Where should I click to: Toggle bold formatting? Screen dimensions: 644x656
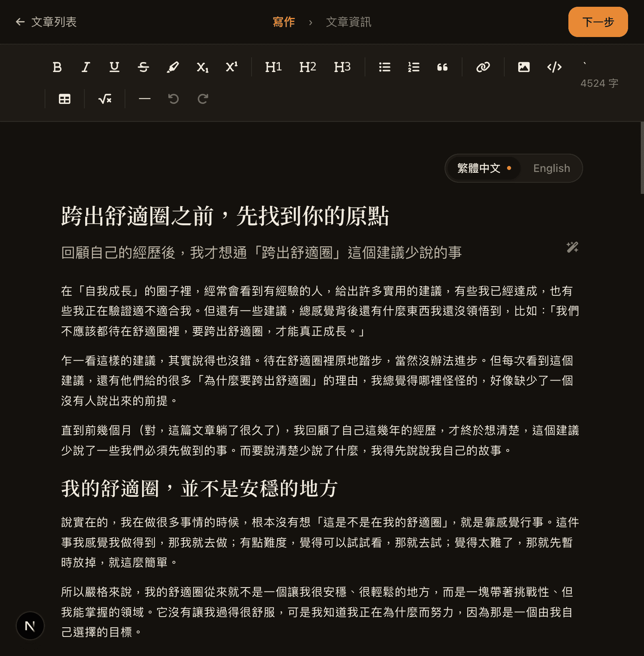pyautogui.click(x=57, y=67)
